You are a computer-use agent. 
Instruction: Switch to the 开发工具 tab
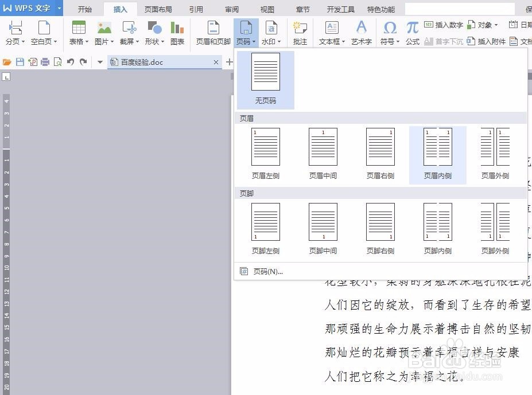(x=341, y=10)
